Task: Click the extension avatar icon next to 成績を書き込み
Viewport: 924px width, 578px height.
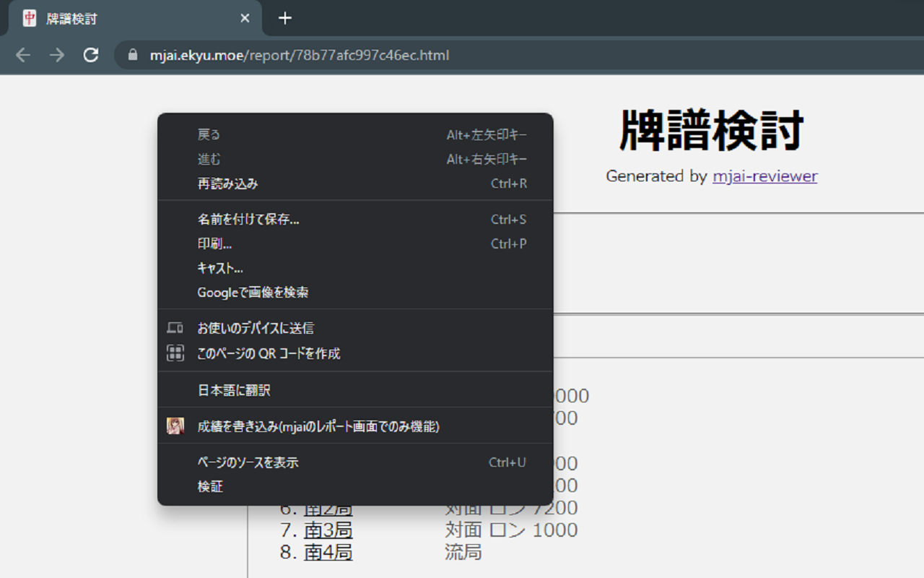Action: tap(175, 426)
